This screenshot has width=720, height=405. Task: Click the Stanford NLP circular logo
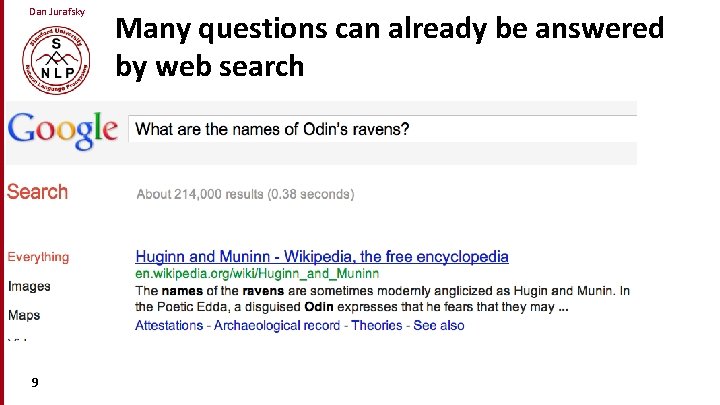click(55, 59)
